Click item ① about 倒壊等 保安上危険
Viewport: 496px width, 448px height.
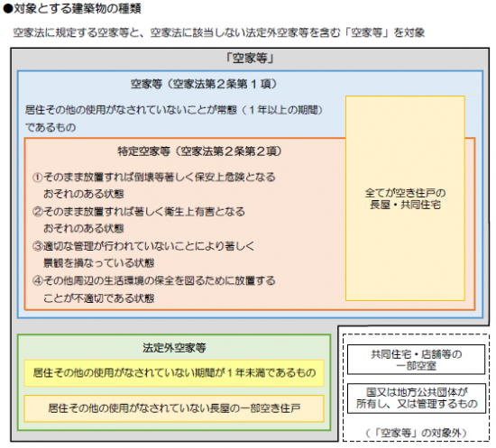click(153, 186)
